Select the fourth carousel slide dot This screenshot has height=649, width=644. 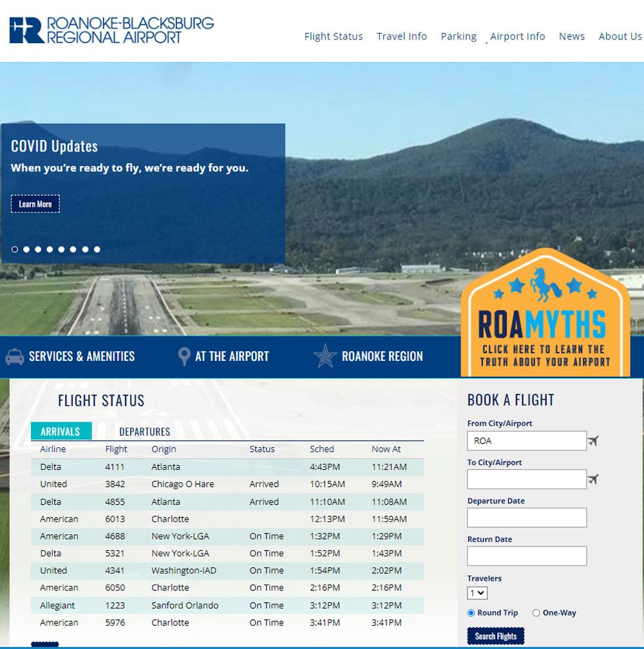pos(50,249)
